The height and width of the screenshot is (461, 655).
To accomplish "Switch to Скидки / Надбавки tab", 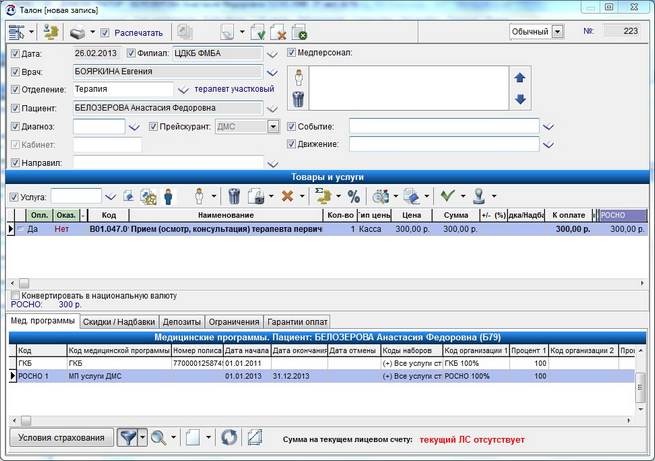I will coord(119,322).
